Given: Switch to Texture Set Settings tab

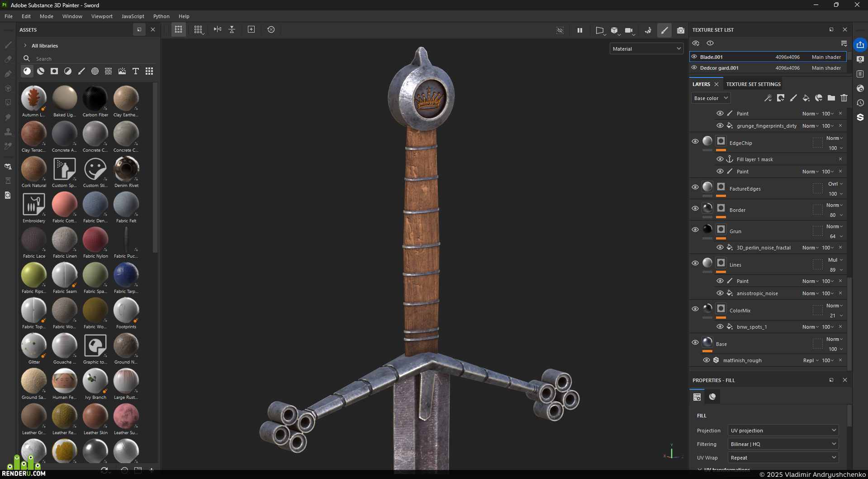Looking at the screenshot, I should (x=753, y=84).
